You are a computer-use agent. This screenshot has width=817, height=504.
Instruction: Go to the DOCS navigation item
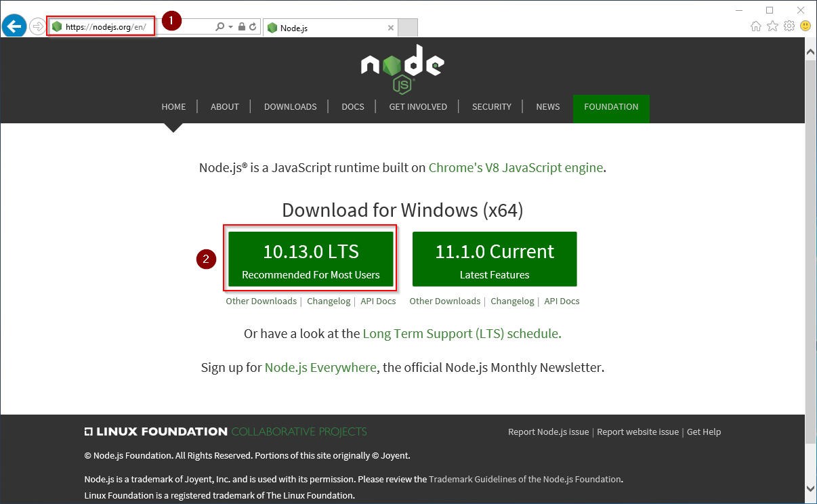(x=353, y=107)
